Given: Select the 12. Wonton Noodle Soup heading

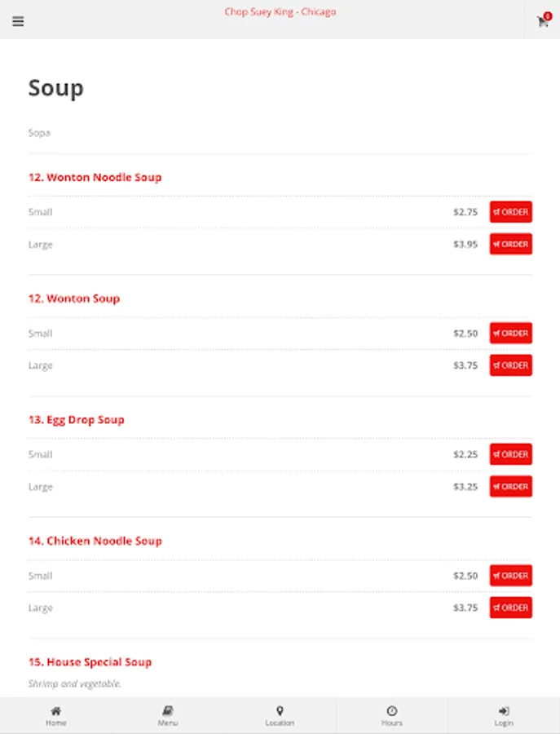Looking at the screenshot, I should (95, 177).
